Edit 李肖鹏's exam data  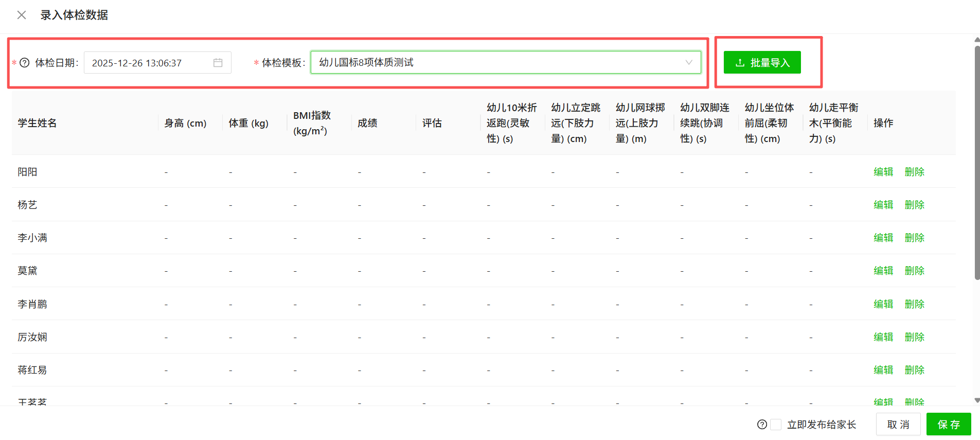pos(883,304)
